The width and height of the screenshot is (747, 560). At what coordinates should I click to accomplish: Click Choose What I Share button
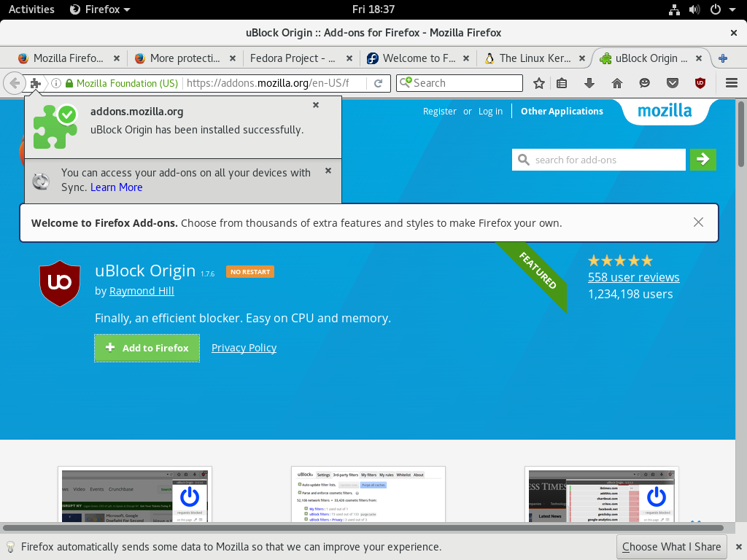[x=671, y=547]
